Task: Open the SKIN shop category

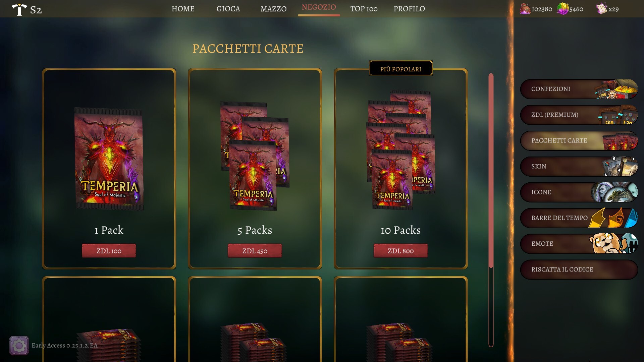Action: [x=579, y=167]
